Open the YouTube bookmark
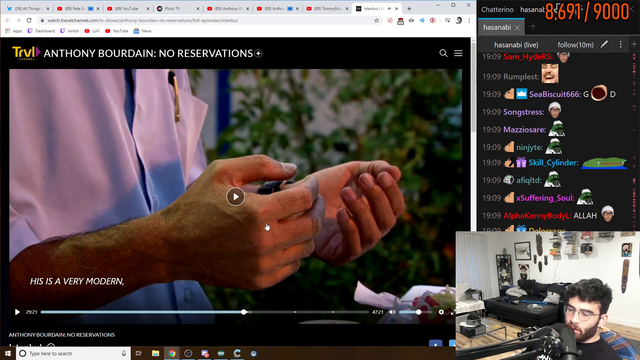This screenshot has width=640, height=360. pyautogui.click(x=116, y=31)
